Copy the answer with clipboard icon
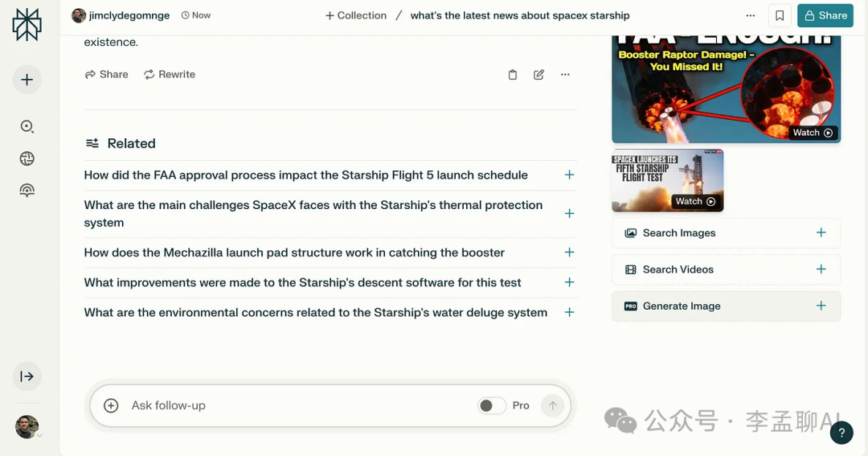The image size is (868, 456). [x=513, y=75]
